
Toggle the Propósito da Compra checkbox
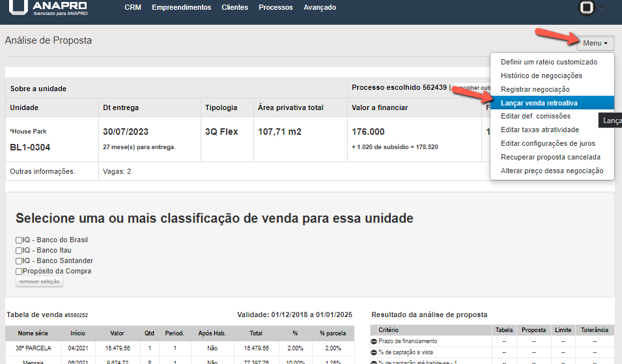tap(19, 272)
